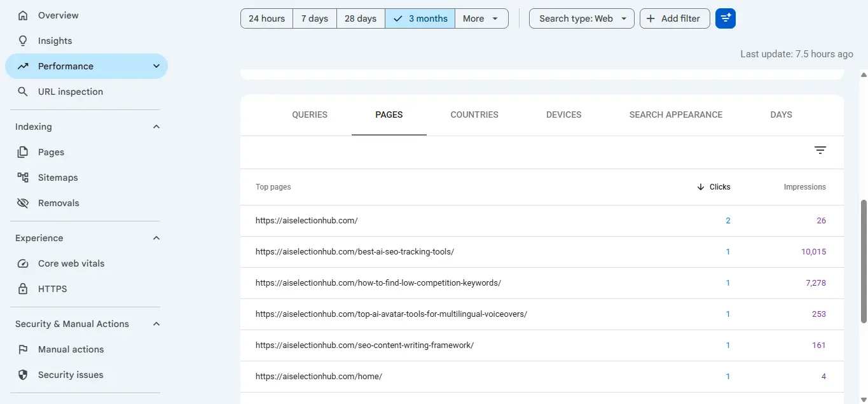Screen dimensions: 868x404
Task: Open aiselectionhub.com/ homepage row
Action: (542, 221)
